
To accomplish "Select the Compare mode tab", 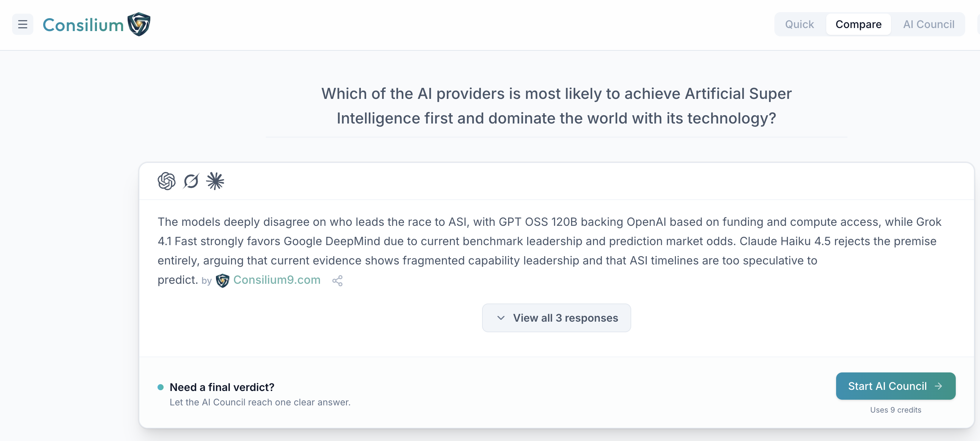I will coord(858,24).
